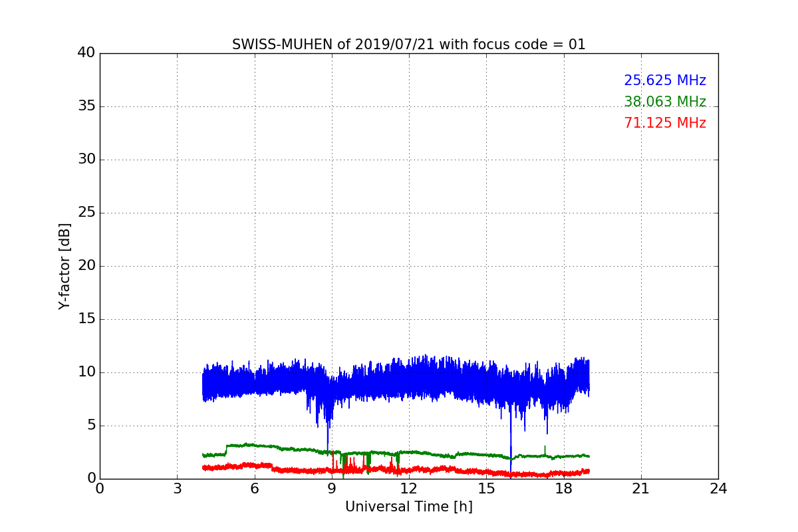Viewport: 798px width, 532px height.
Task: Click the x-axis tick label 12
Action: [409, 489]
